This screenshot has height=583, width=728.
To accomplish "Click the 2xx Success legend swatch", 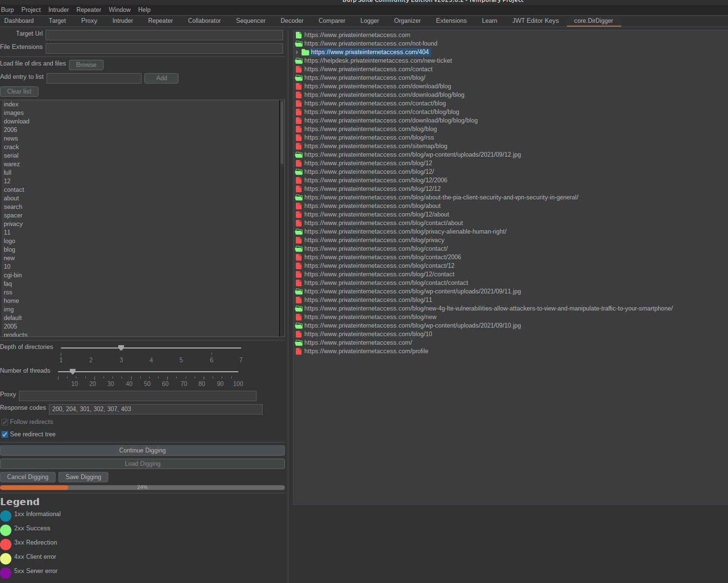I will (x=6, y=530).
